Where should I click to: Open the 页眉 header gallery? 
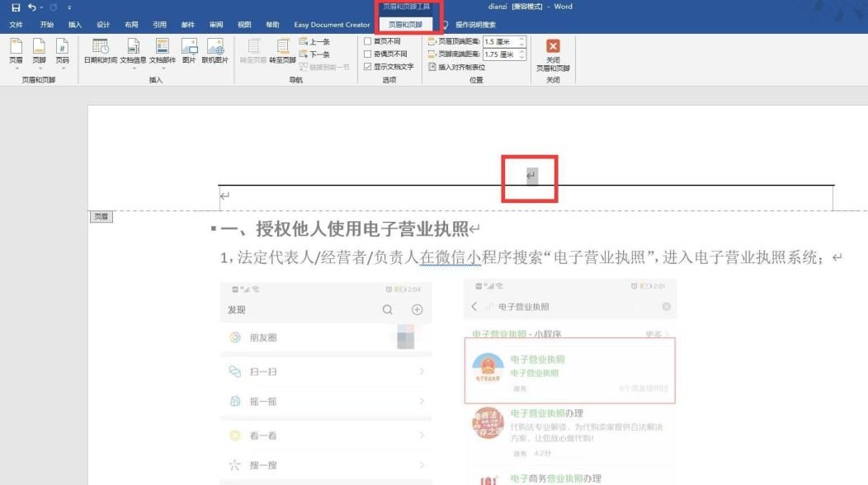pos(16,51)
